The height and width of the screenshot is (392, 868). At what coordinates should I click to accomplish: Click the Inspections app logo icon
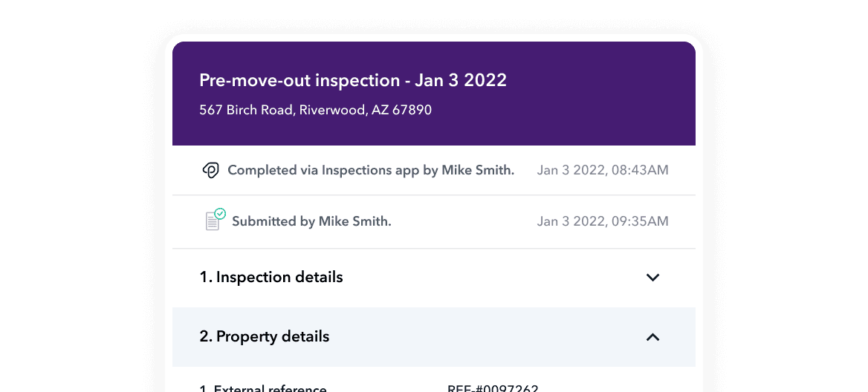210,170
